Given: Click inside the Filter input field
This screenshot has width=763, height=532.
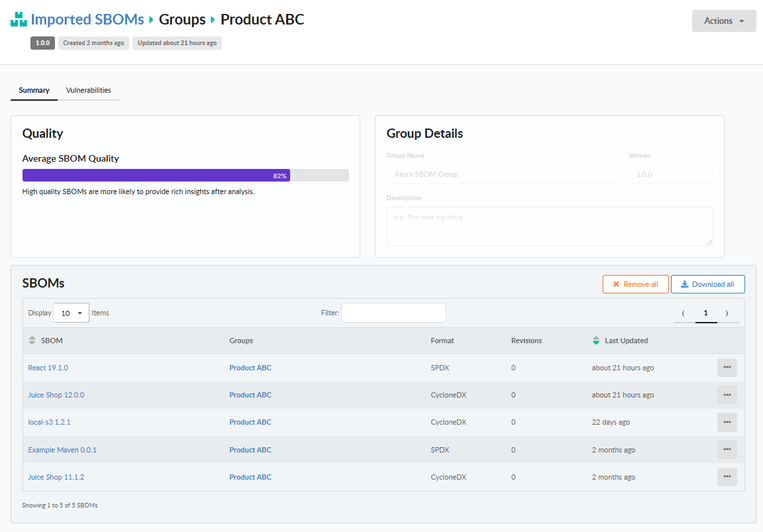Looking at the screenshot, I should tap(393, 313).
